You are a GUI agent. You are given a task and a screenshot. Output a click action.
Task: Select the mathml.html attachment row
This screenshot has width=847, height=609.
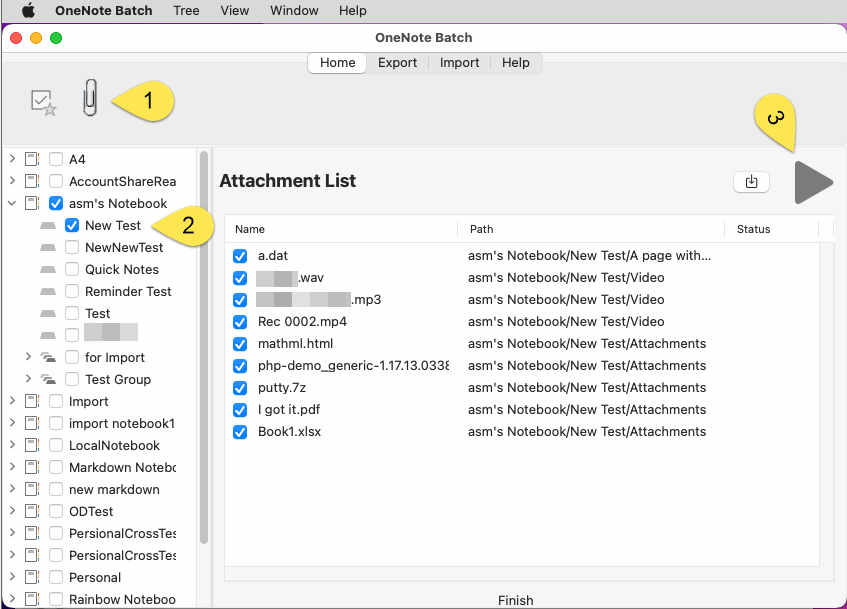(522, 344)
